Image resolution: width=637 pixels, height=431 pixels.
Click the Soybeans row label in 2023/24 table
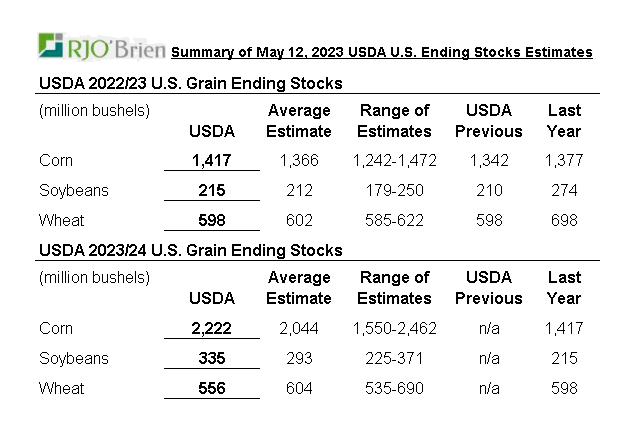(73, 358)
